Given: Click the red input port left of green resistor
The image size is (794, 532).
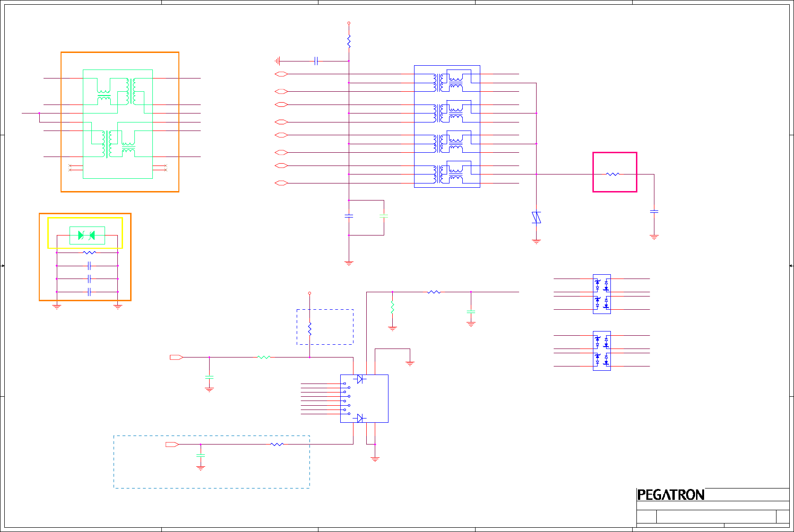Looking at the screenshot, I should tap(176, 357).
